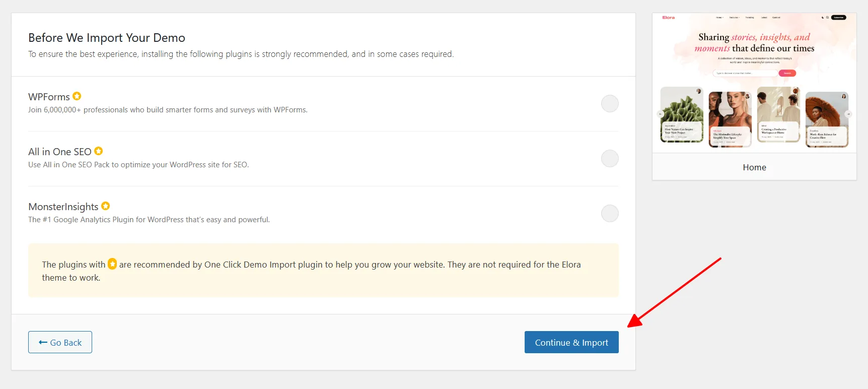Select the MonsterInsights plugin checkbox
This screenshot has height=389, width=868.
coord(610,214)
